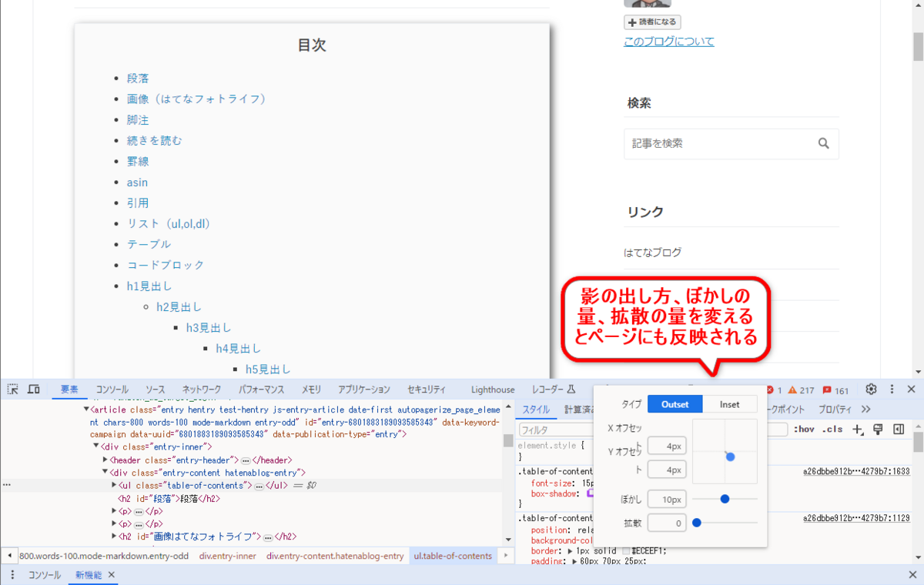Select the スタイル sub-tab

click(x=536, y=409)
